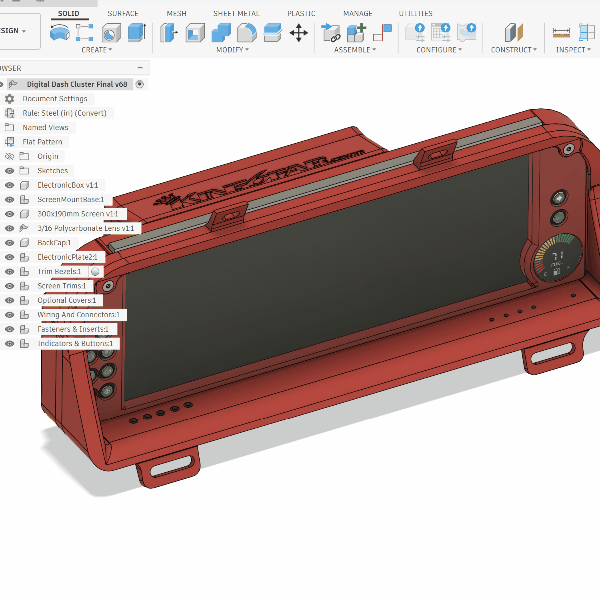Select the Screen Trims:1 component row
The image size is (600, 600).
pyautogui.click(x=62, y=286)
